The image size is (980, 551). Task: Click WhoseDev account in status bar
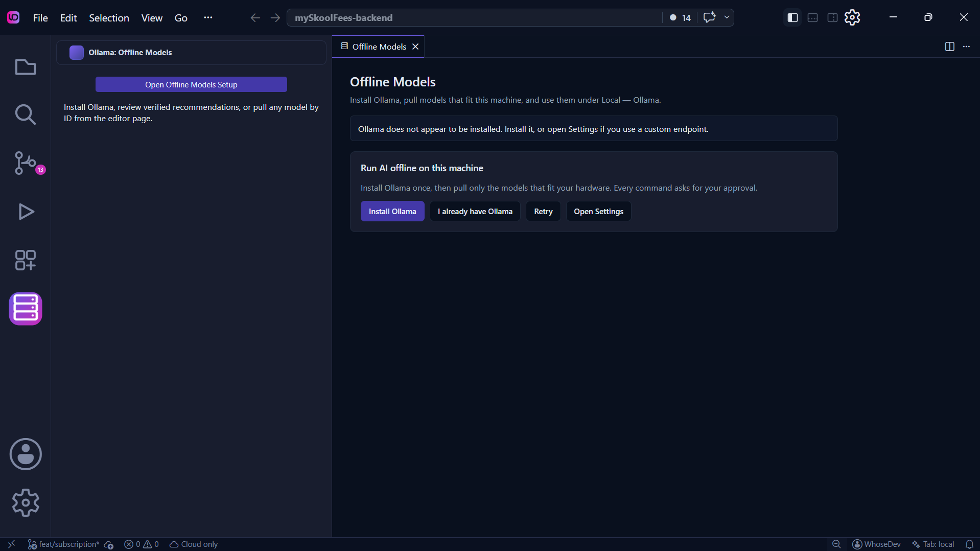pos(876,544)
